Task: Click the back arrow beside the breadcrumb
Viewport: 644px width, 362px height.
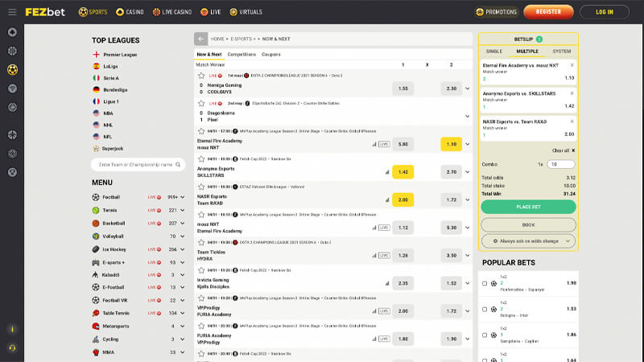Action: (200, 39)
